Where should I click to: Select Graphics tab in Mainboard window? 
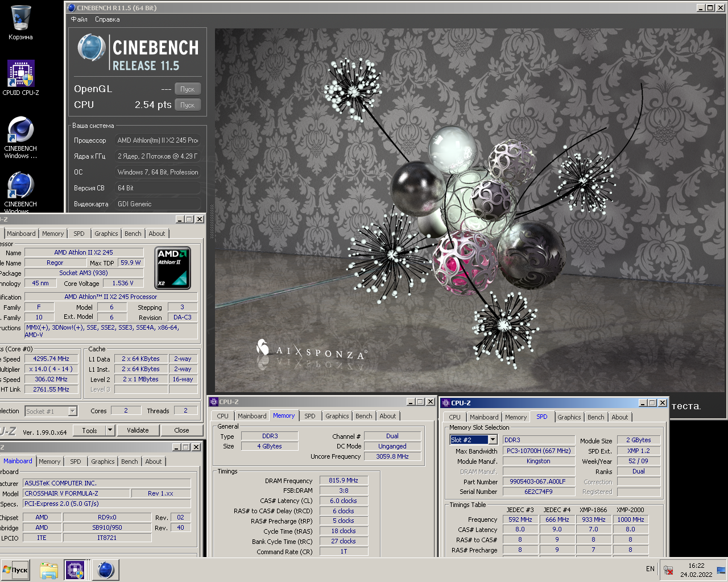tap(103, 462)
